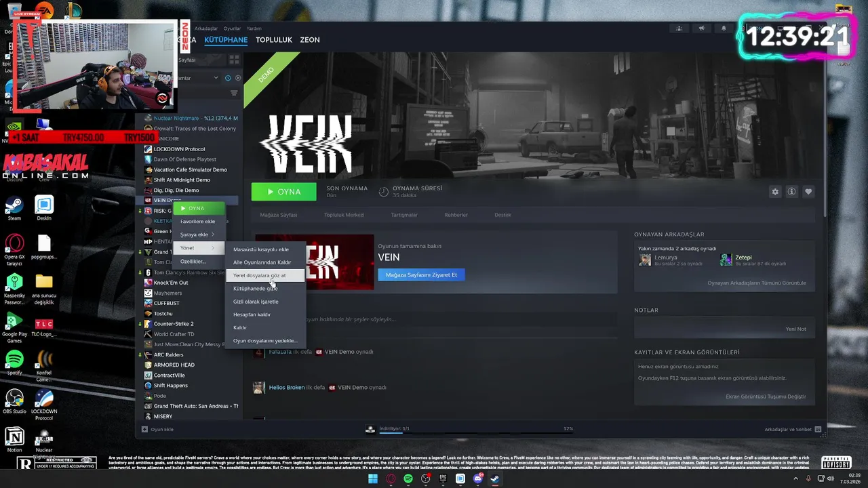Toggle the ready-to-play filter icon in library sidebar
This screenshot has width=868, height=488.
pos(237,78)
